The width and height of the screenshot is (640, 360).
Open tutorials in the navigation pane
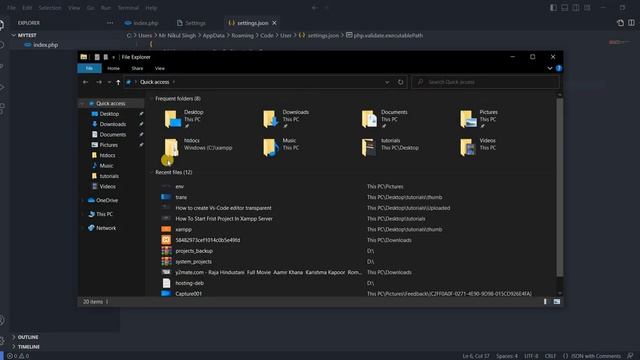pyautogui.click(x=105, y=176)
